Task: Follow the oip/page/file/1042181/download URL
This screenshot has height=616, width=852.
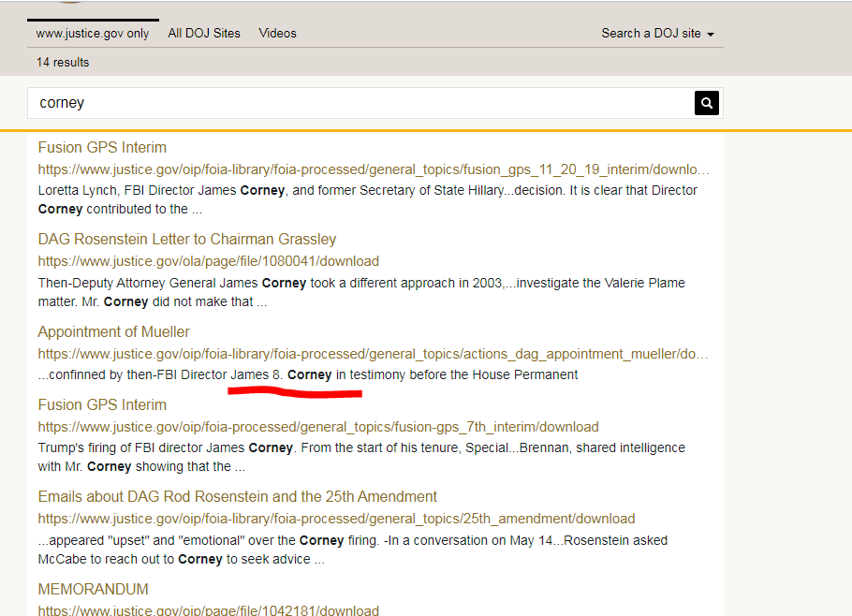Action: tap(208, 610)
